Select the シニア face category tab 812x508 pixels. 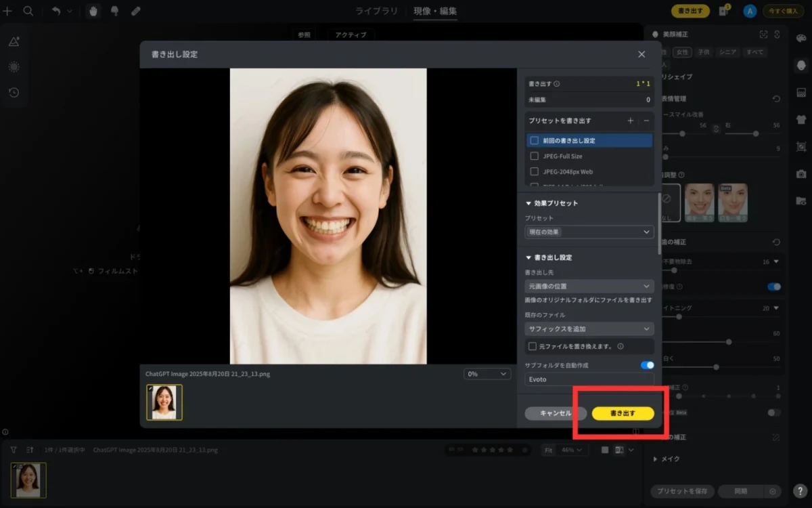pos(728,52)
